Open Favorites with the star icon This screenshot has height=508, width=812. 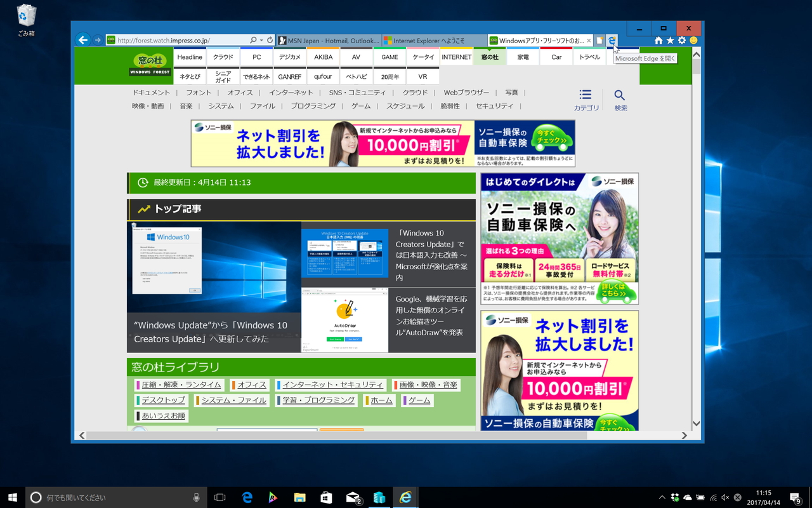(670, 40)
